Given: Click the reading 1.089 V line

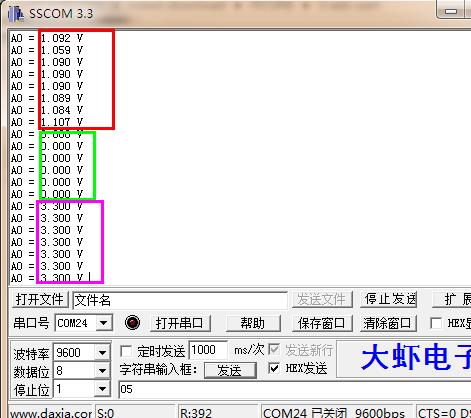Looking at the screenshot, I should pyautogui.click(x=46, y=98).
